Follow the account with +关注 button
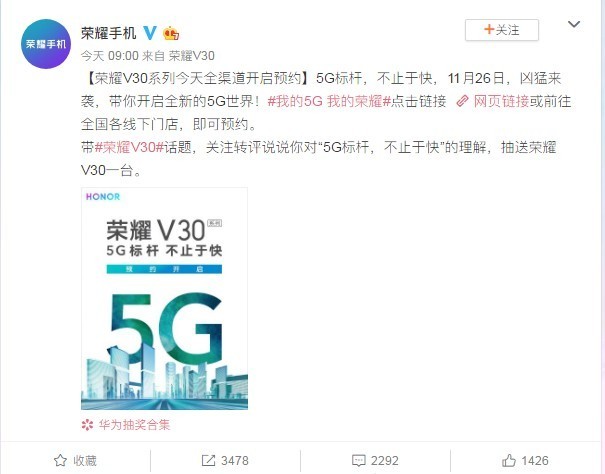 coord(502,30)
